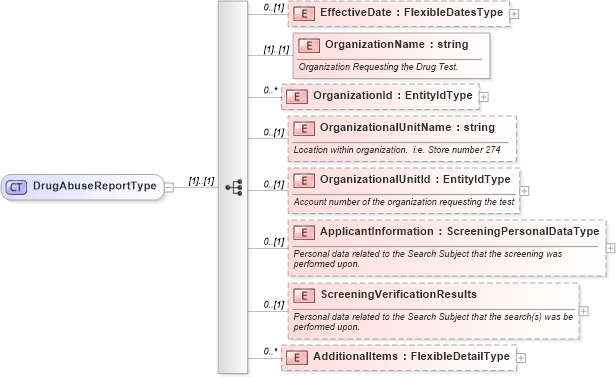Click the 0..* cardinality of AdditionalItems
Screen dimensions: 616x377
(x=270, y=351)
